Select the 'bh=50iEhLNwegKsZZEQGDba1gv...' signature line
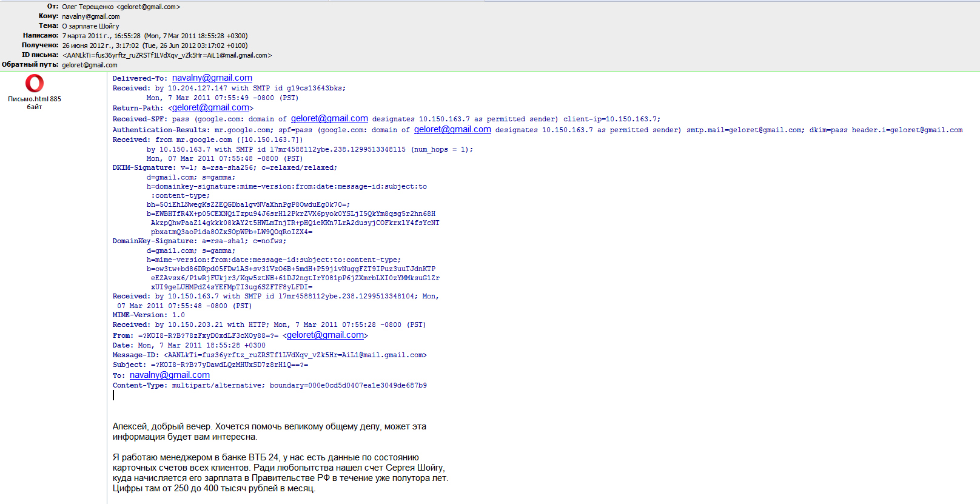 (x=248, y=204)
